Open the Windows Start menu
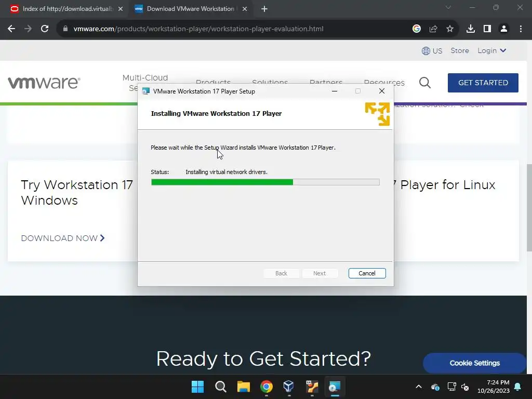 (197, 387)
